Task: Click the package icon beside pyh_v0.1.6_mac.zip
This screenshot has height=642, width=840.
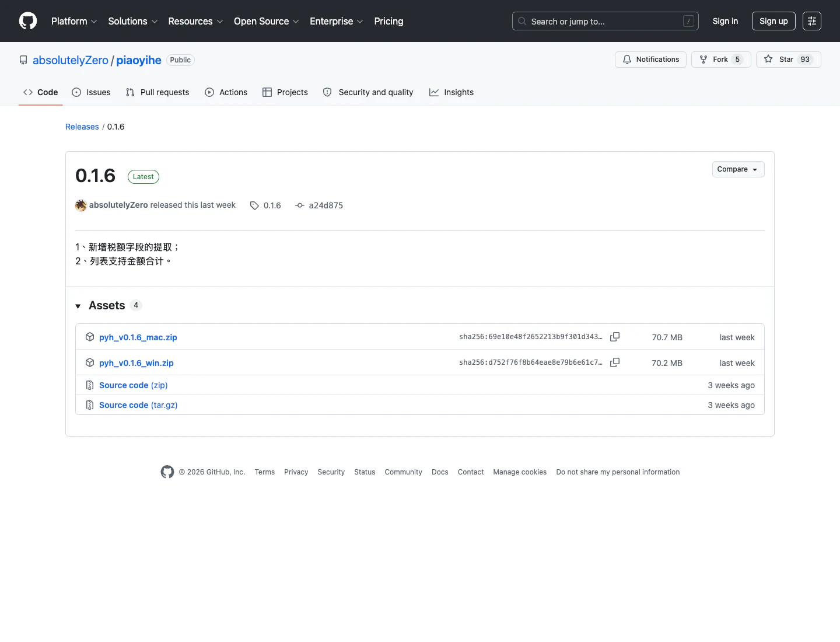Action: click(90, 337)
